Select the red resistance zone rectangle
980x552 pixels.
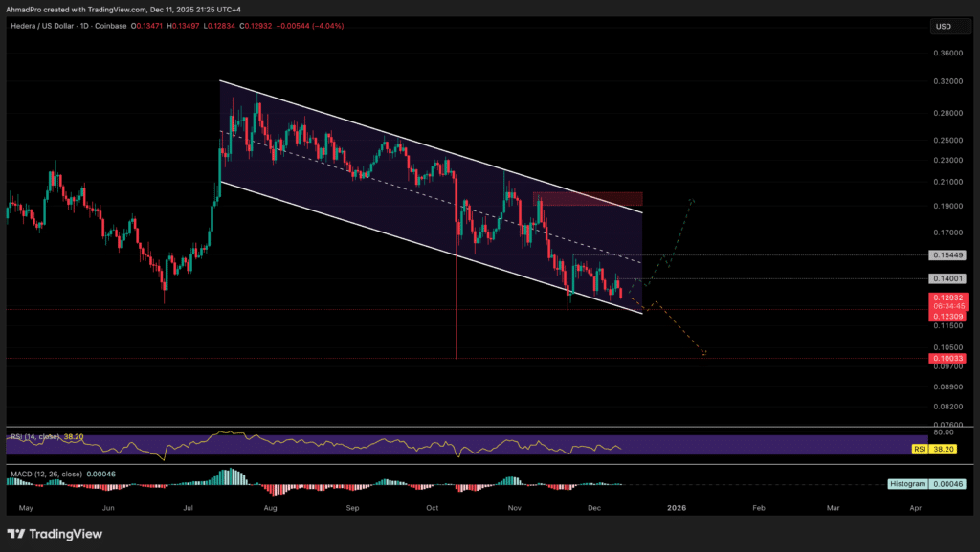pos(587,198)
